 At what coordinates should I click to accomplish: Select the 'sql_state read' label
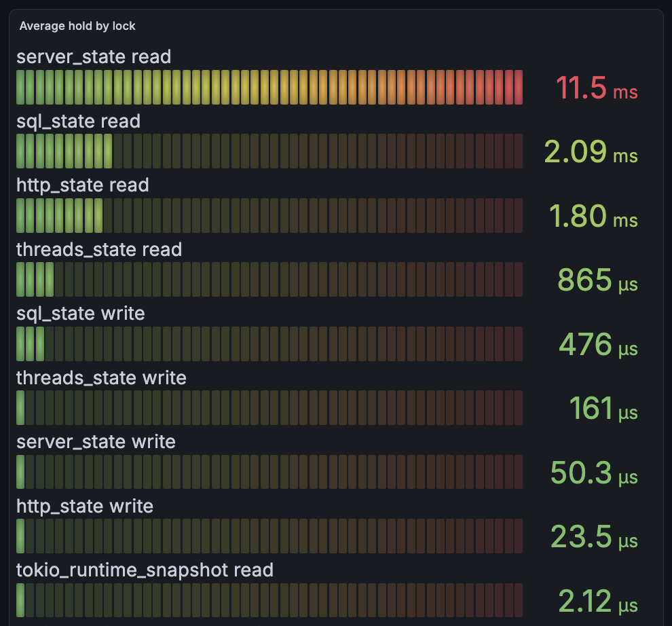point(79,122)
